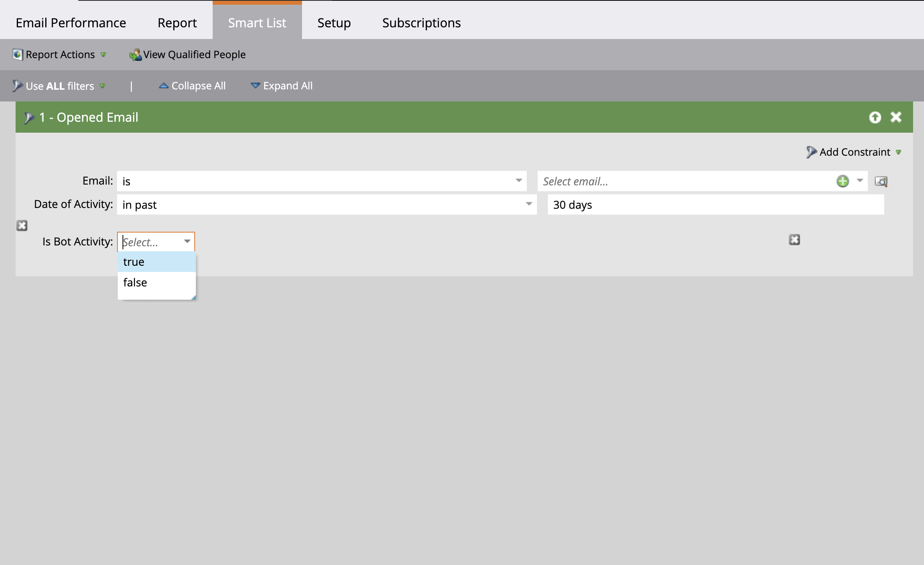Click the green plus icon in the email field

(x=842, y=181)
